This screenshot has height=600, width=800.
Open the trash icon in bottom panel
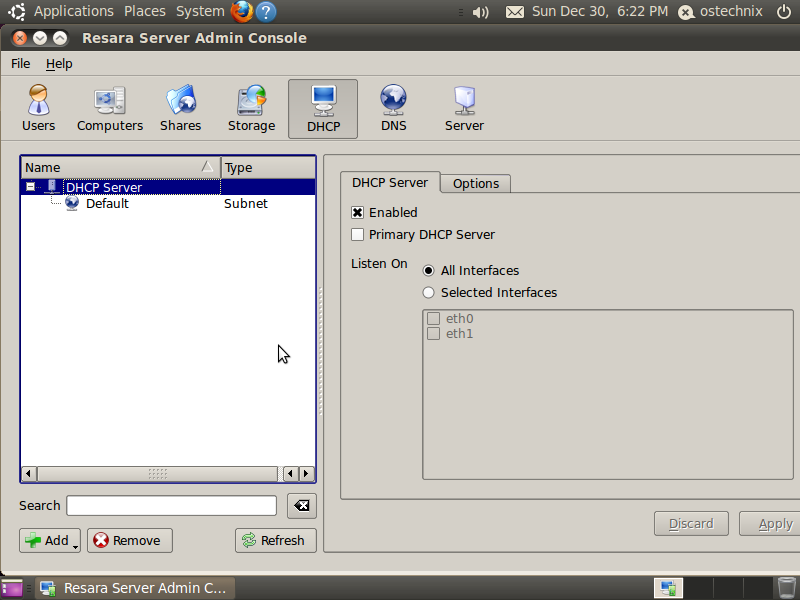pyautogui.click(x=786, y=588)
